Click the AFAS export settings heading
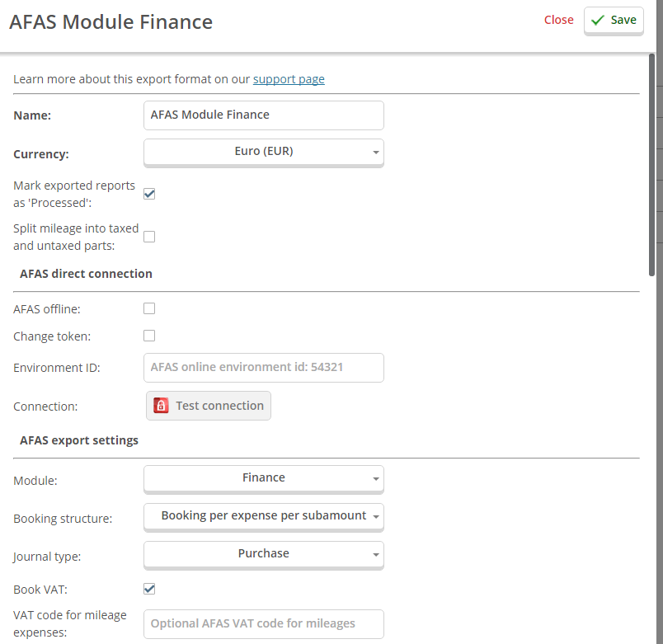This screenshot has width=663, height=644. (x=79, y=440)
